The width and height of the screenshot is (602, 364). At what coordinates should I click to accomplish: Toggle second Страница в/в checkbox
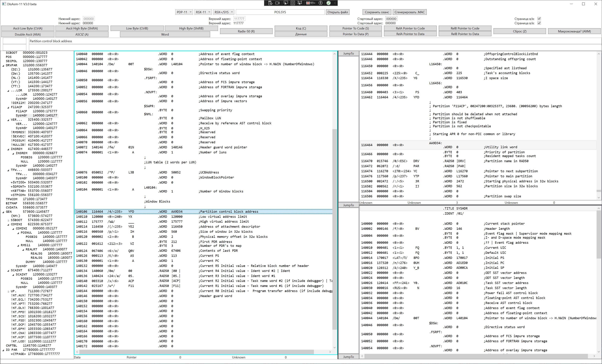coord(539,23)
